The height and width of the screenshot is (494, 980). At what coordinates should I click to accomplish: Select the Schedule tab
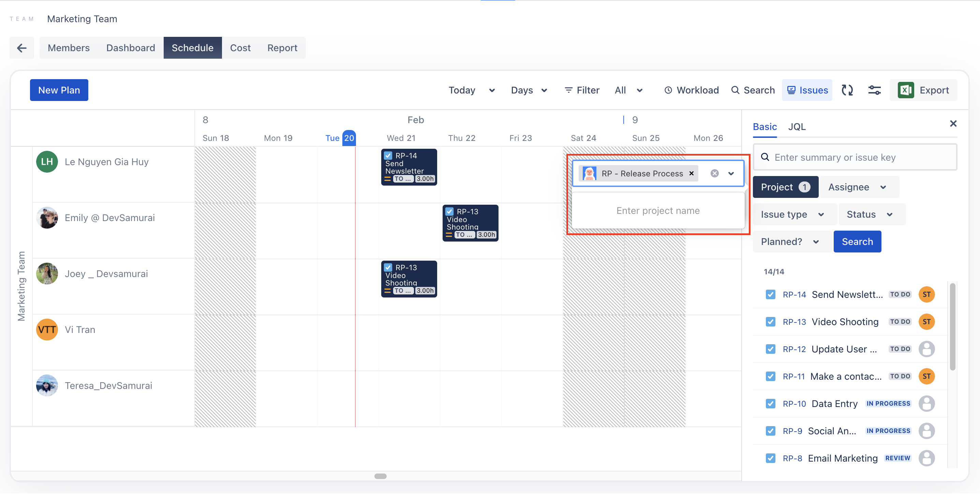(193, 48)
